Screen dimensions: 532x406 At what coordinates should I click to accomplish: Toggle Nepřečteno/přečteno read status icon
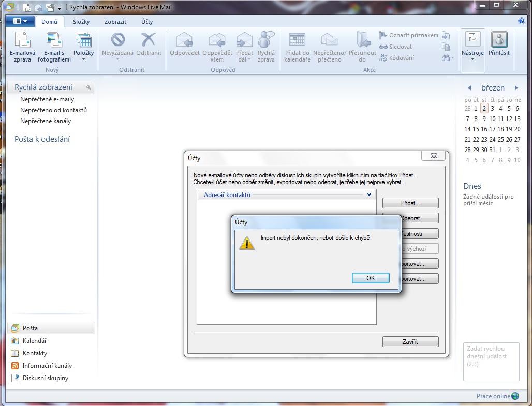[329, 40]
